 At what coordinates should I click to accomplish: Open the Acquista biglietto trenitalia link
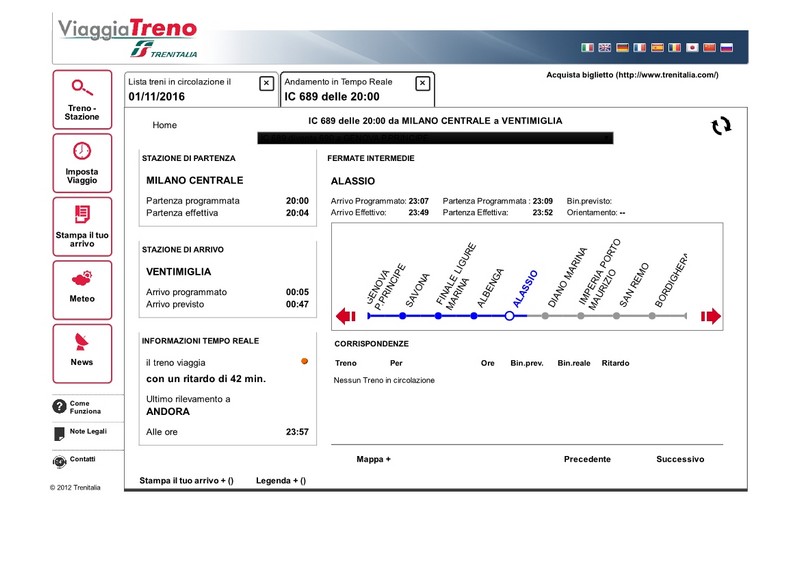[632, 75]
